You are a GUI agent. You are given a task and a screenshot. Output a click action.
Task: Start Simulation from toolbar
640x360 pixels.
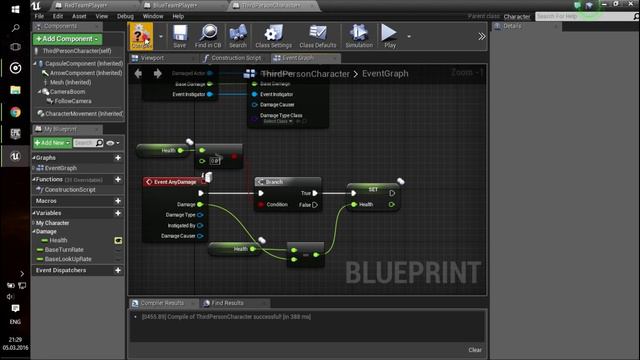pyautogui.click(x=359, y=36)
